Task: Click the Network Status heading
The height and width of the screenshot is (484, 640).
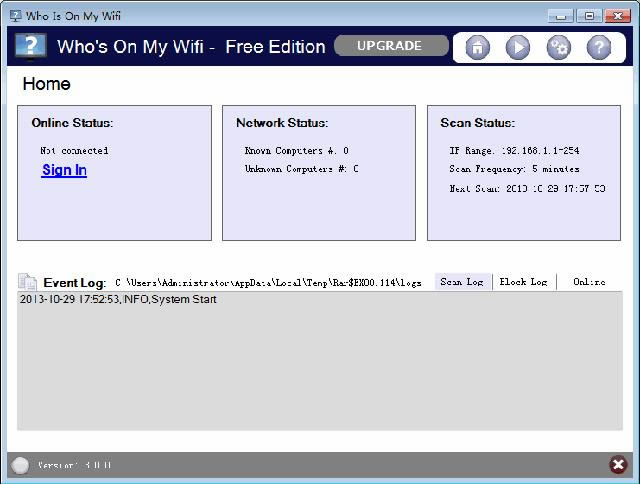Action: coord(282,123)
